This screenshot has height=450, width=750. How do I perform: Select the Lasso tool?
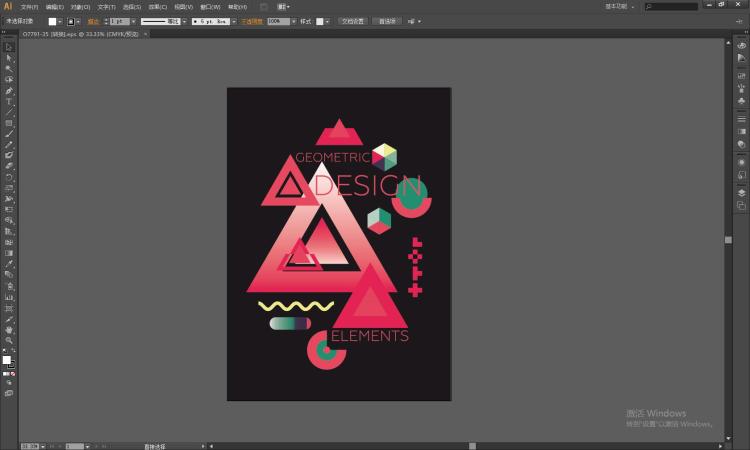pos(9,79)
